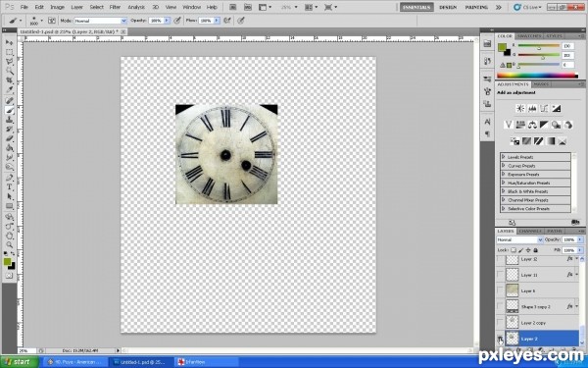Select the Eraser tool
Image resolution: width=588 pixels, height=368 pixels.
click(x=10, y=138)
